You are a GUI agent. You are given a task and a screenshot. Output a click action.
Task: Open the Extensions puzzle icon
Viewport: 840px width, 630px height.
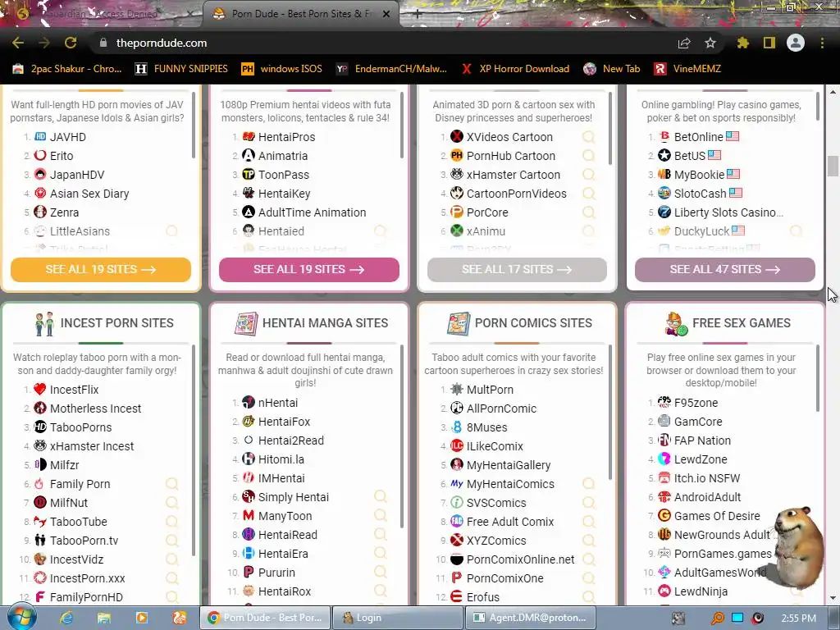743,43
